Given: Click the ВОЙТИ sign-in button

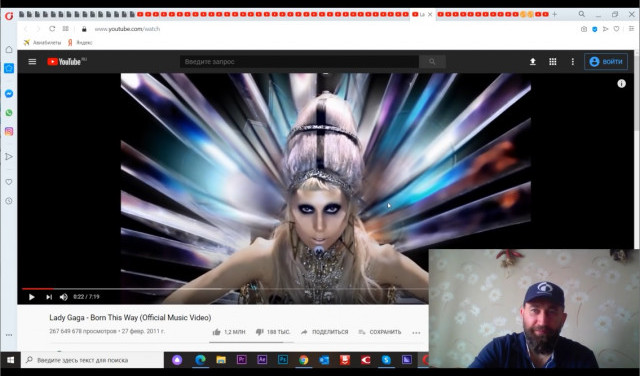Looking at the screenshot, I should pos(606,62).
